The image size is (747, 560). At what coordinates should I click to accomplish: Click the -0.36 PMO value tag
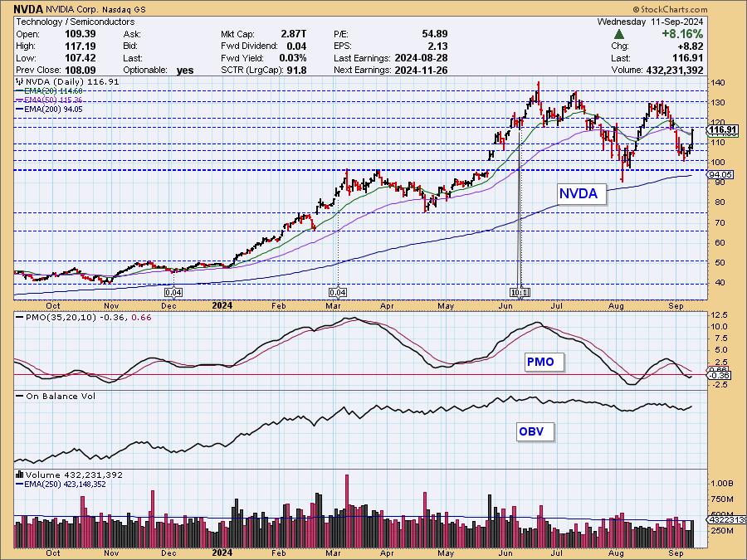click(x=718, y=376)
